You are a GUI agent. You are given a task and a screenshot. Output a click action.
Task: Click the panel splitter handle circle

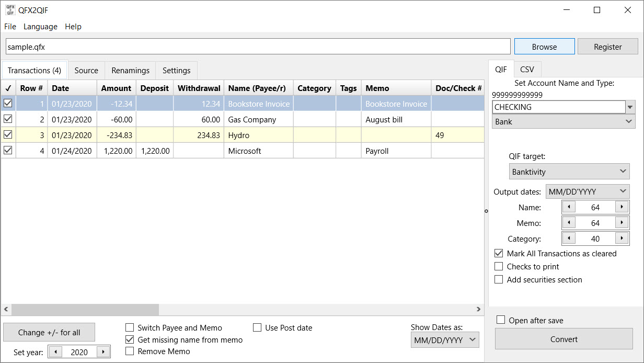tap(486, 211)
